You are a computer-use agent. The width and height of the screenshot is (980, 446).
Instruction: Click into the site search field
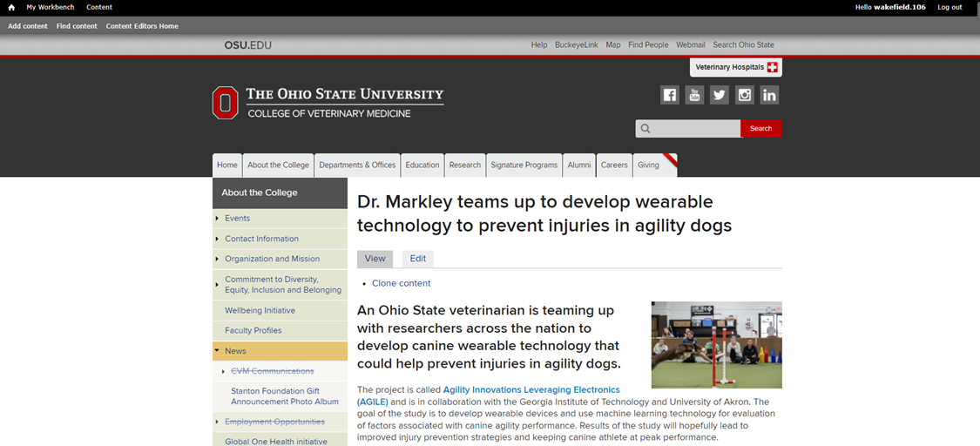(695, 129)
